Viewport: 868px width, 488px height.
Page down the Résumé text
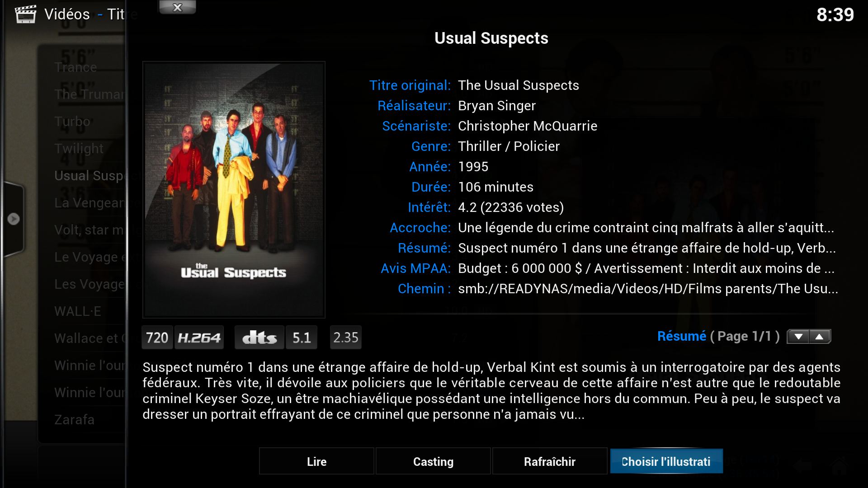pos(798,337)
